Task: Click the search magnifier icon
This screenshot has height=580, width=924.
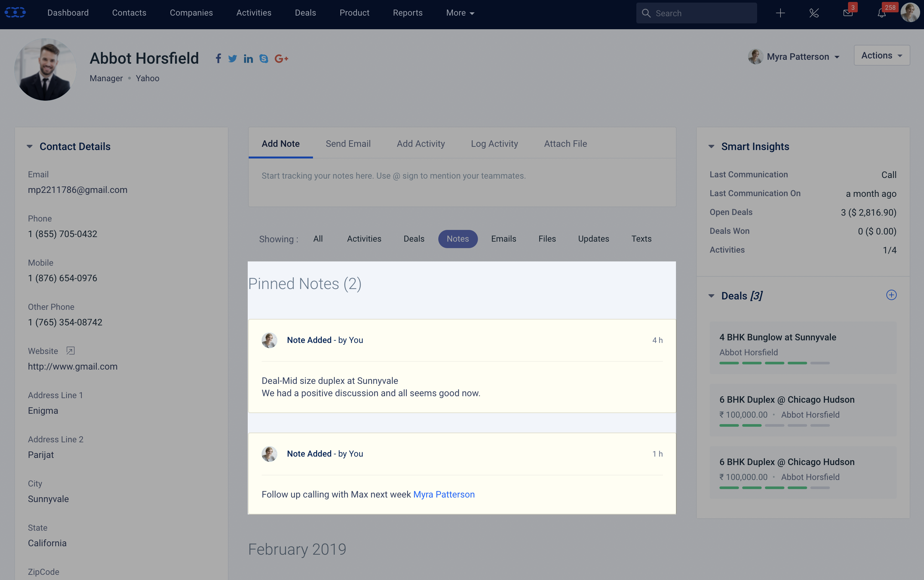Action: [x=646, y=13]
